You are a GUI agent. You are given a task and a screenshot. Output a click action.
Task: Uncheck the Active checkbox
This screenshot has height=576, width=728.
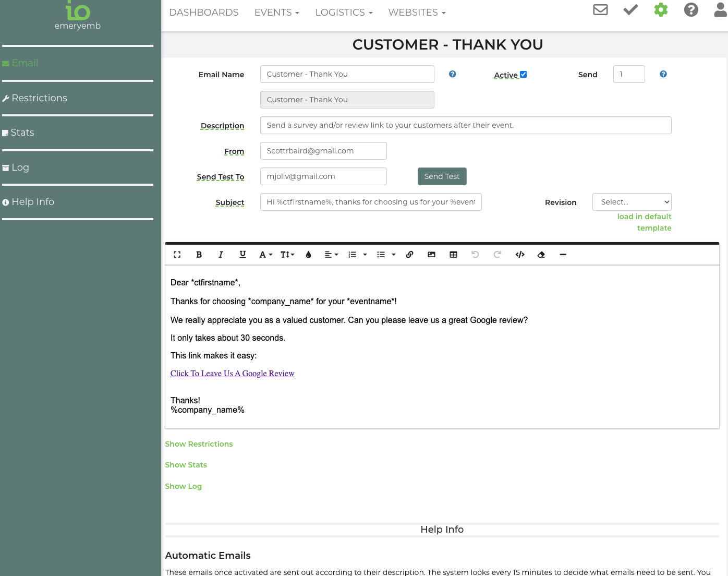pyautogui.click(x=524, y=75)
